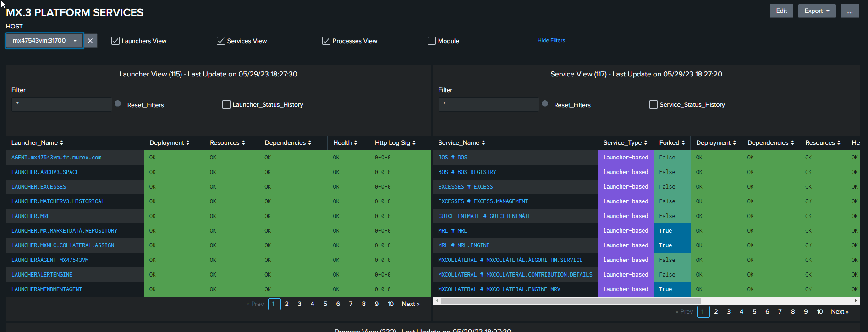The image size is (868, 332).
Task: Open AGENT.mx47543vm.fr.murex.com launcher link
Action: click(56, 157)
